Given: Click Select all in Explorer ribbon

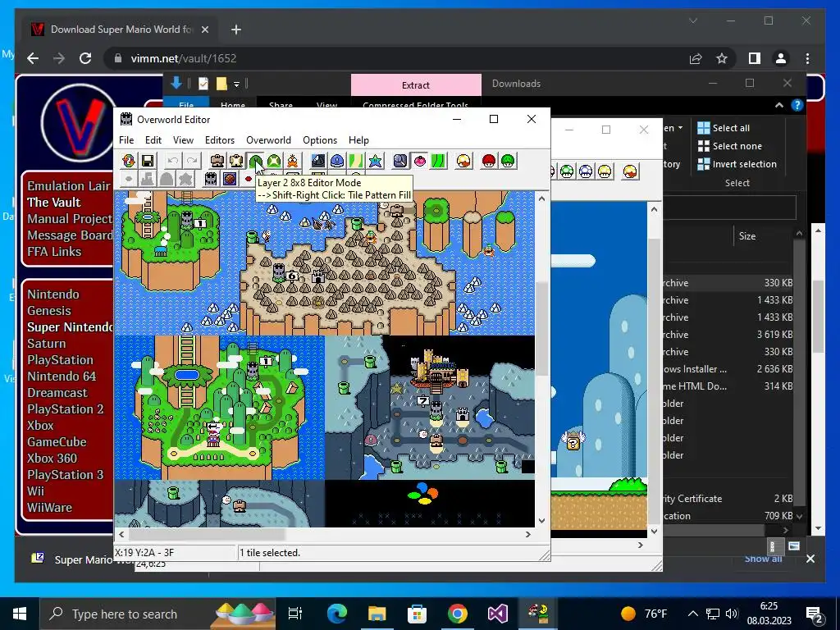Looking at the screenshot, I should [x=724, y=127].
